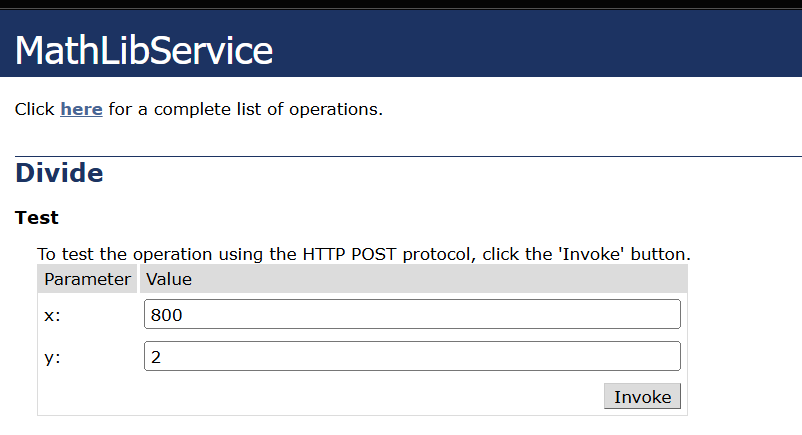Focus the x parameter input field
The image size is (802, 435).
pos(412,314)
